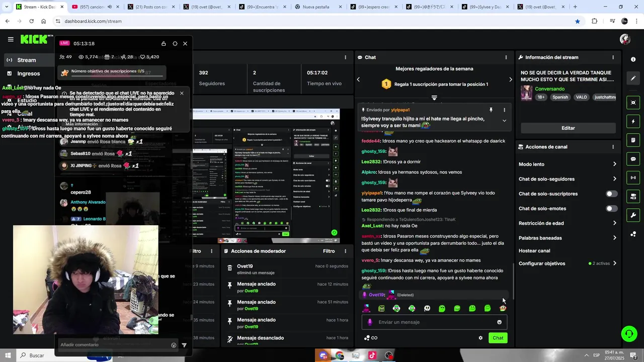Screen dimensions: 644x362
Task: Open the emoji picker in message box
Action: coord(499,322)
